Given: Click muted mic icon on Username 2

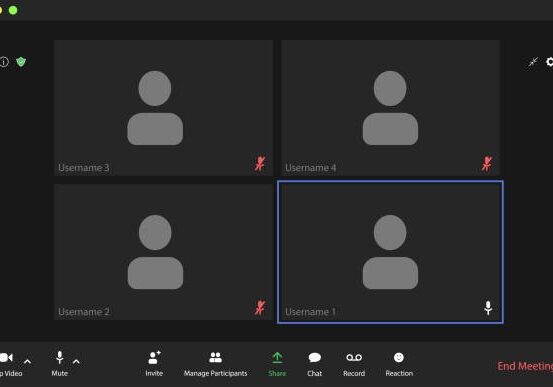Looking at the screenshot, I should [x=260, y=308].
